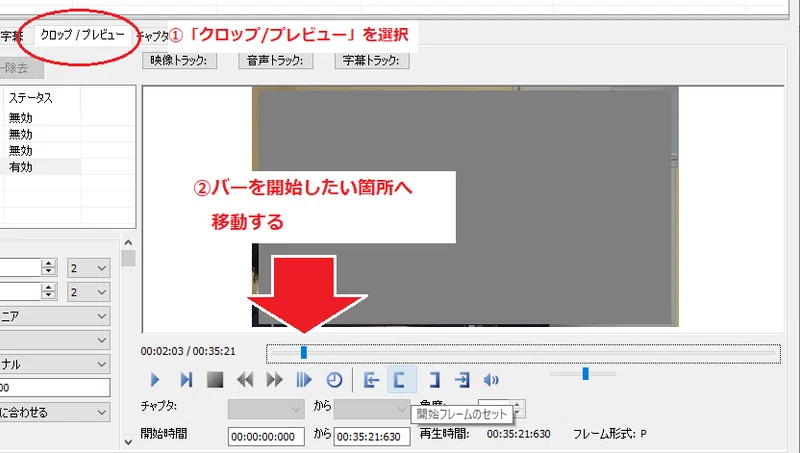Click the rewind double-arrow icon
The width and height of the screenshot is (800, 453).
point(245,380)
